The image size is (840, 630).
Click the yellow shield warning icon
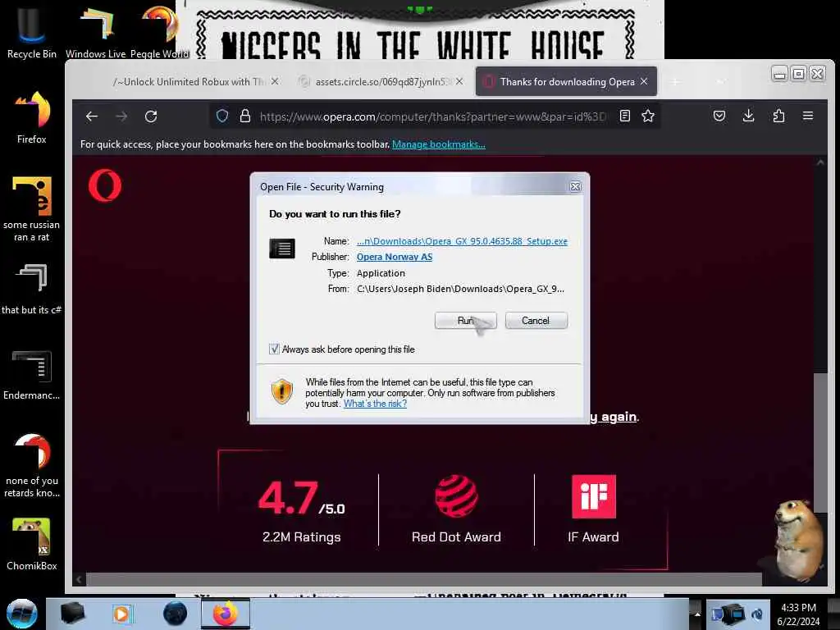(x=282, y=391)
